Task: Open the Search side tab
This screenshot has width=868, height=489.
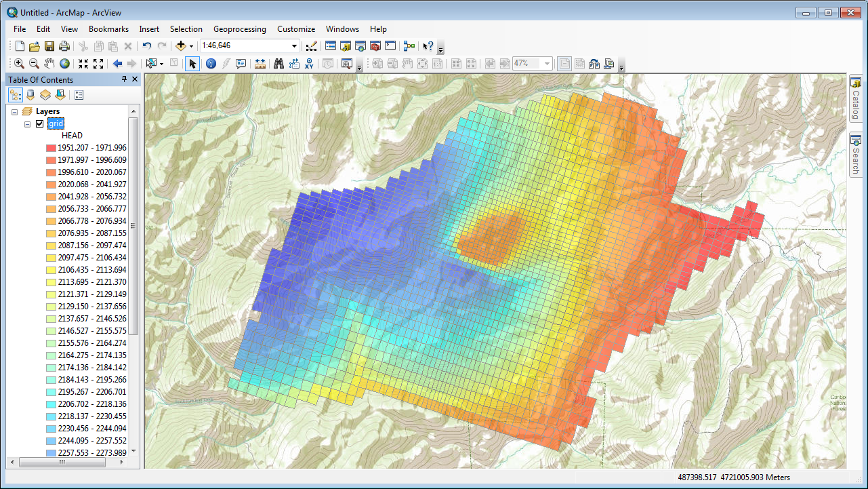Action: 856,155
